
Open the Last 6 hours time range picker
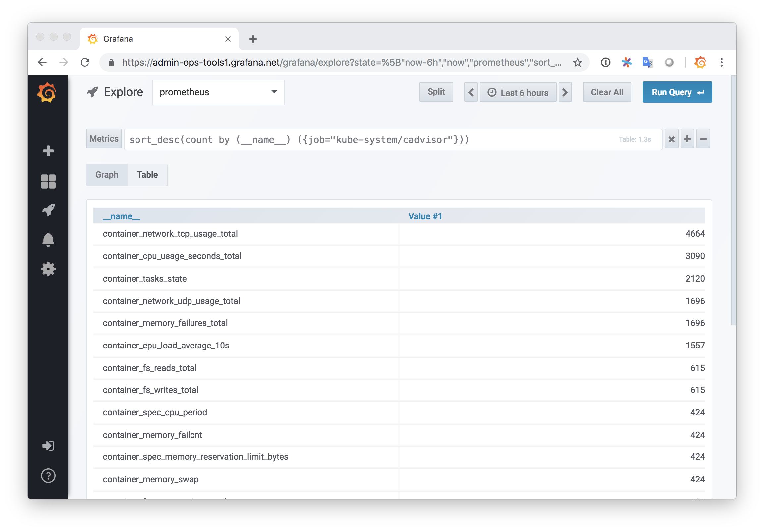(518, 92)
